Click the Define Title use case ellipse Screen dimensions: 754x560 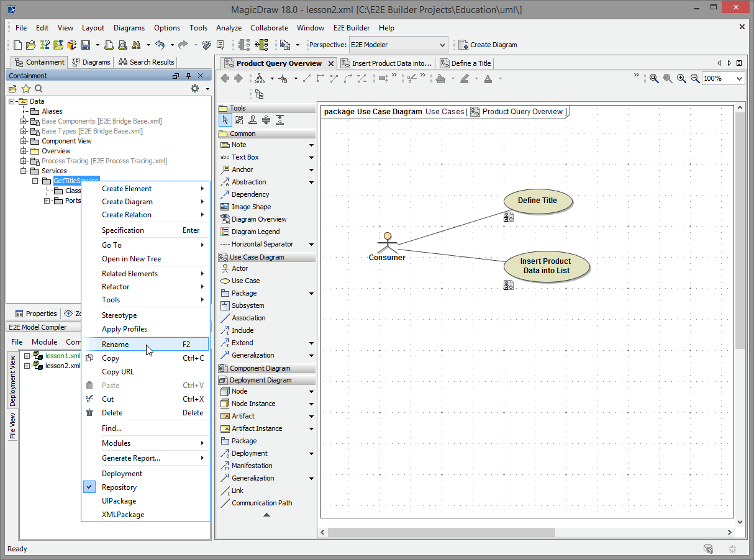coord(537,201)
